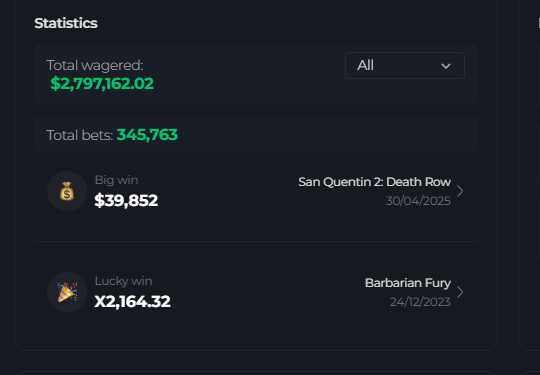Click the Statistics panel heading
This screenshot has width=540, height=375.
click(x=66, y=23)
